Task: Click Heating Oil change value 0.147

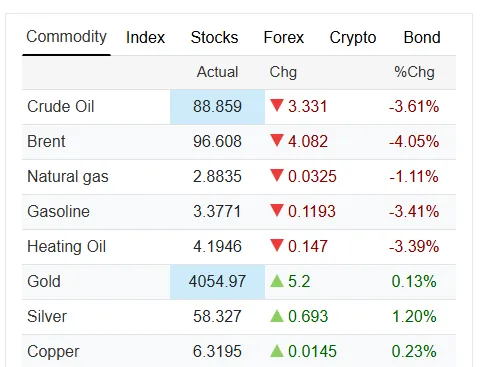Action: pyautogui.click(x=308, y=247)
